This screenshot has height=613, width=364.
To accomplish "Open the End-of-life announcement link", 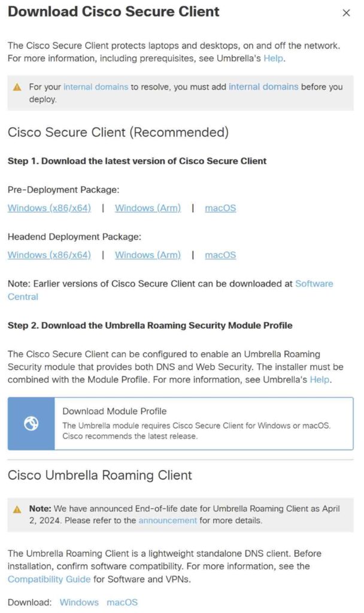I will (x=168, y=520).
